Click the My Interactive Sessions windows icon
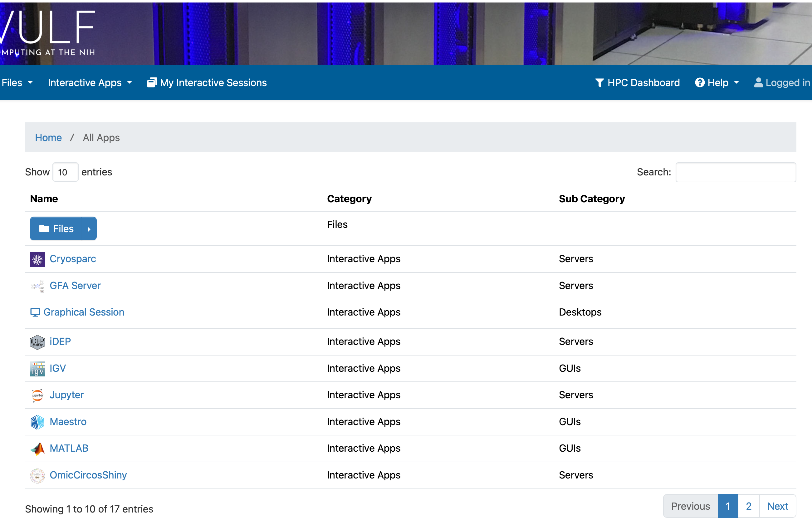812x525 pixels. pyautogui.click(x=152, y=82)
